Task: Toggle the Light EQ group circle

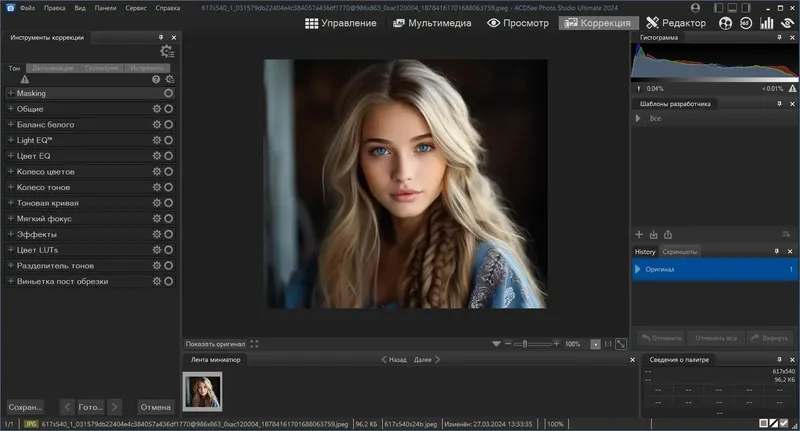Action: point(168,140)
